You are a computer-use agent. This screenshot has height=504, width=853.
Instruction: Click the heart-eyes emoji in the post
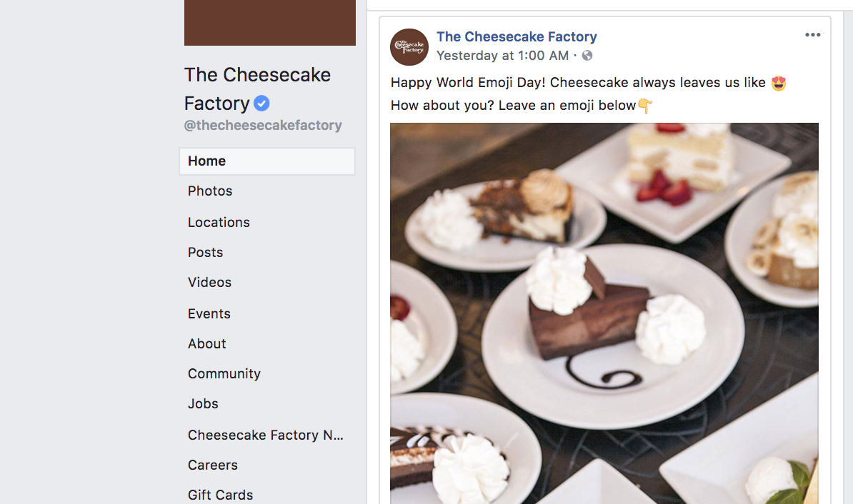click(779, 84)
